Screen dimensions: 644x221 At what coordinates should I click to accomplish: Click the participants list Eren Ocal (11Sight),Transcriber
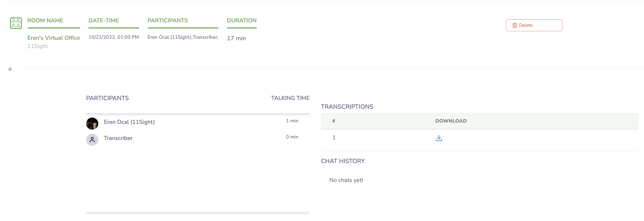click(183, 37)
